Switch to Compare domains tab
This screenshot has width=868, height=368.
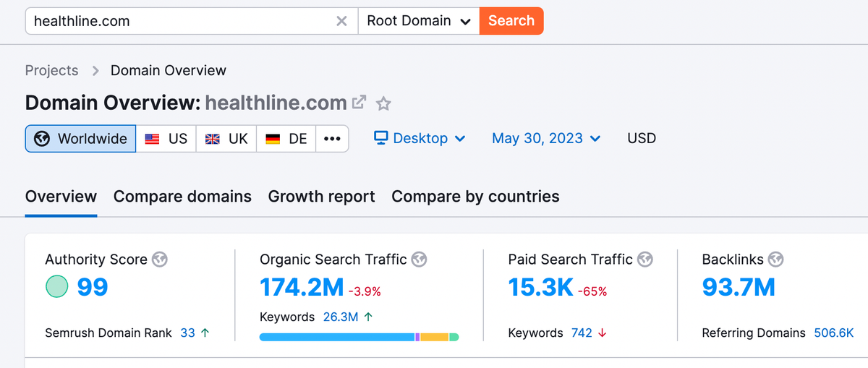click(x=182, y=197)
